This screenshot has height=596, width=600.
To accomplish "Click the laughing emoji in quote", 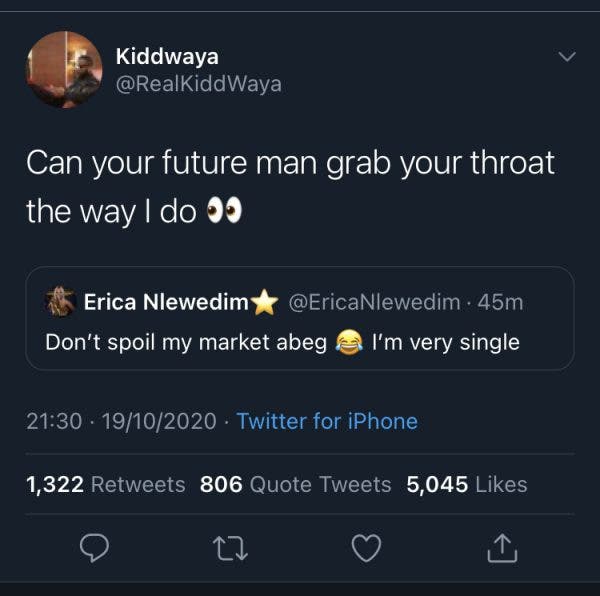I will tap(349, 343).
